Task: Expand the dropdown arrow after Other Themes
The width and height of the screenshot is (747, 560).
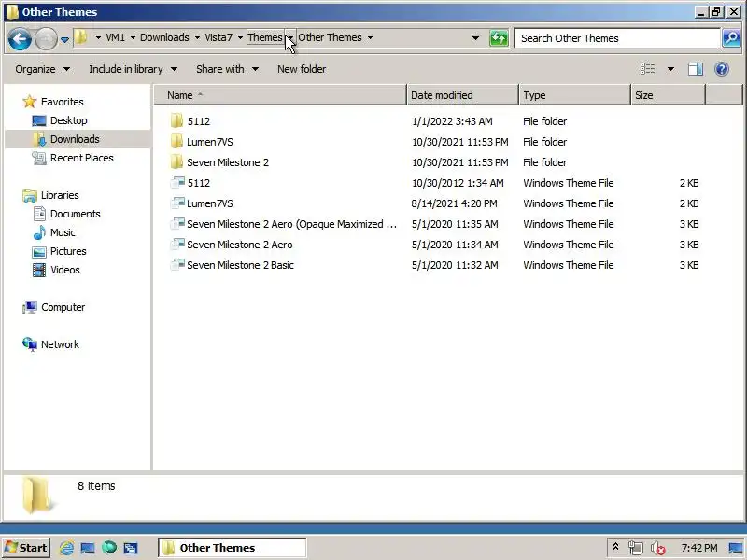Action: tap(370, 37)
